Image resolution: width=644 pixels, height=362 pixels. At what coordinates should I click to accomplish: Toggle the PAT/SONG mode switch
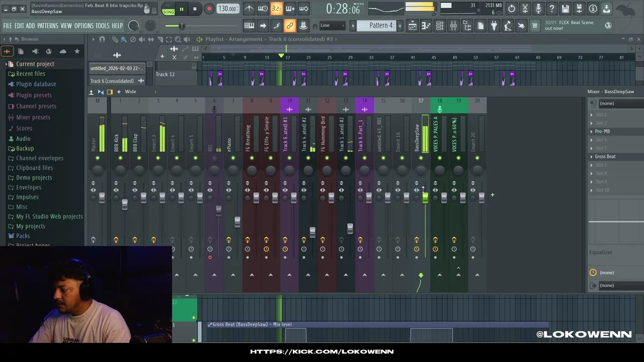point(169,9)
